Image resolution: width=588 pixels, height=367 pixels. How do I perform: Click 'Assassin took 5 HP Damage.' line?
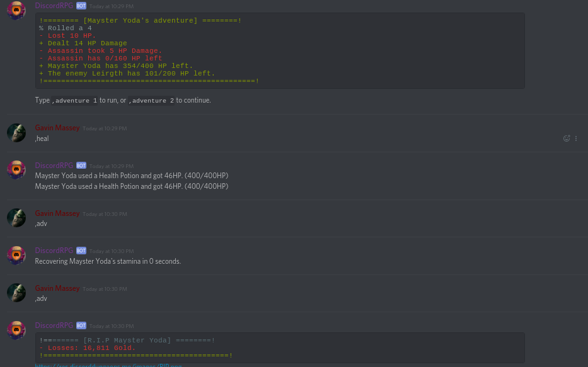(100, 50)
